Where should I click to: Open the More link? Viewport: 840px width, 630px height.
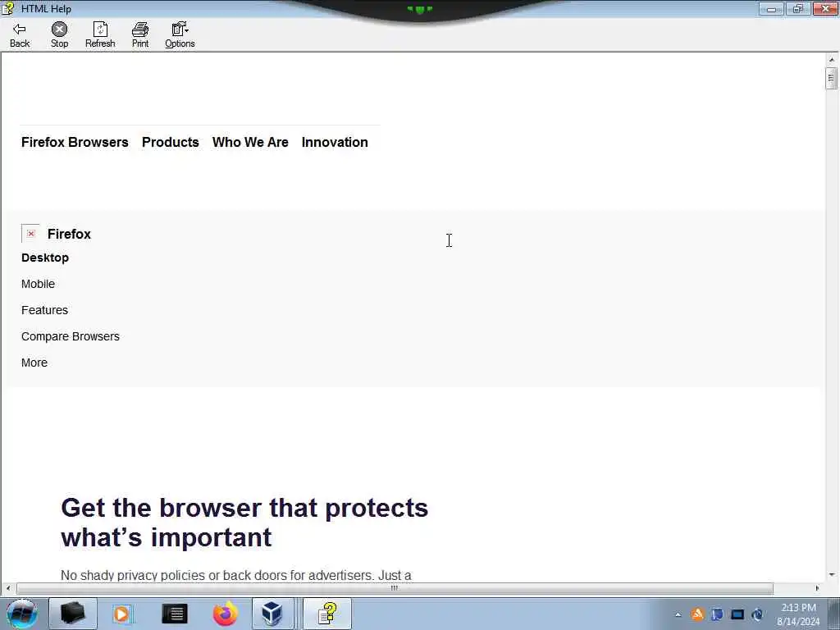pos(34,363)
